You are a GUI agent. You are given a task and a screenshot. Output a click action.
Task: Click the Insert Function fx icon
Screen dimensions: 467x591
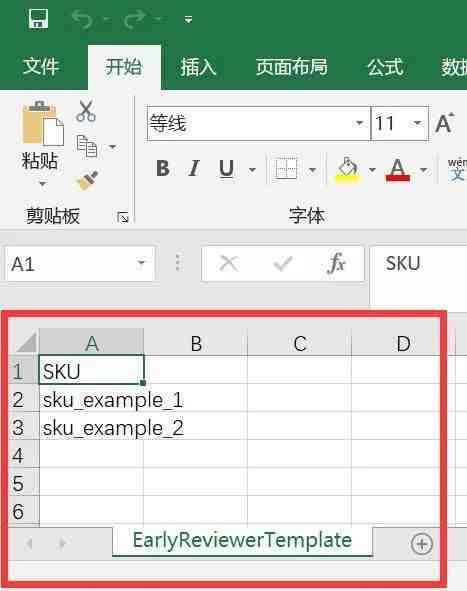click(x=336, y=263)
